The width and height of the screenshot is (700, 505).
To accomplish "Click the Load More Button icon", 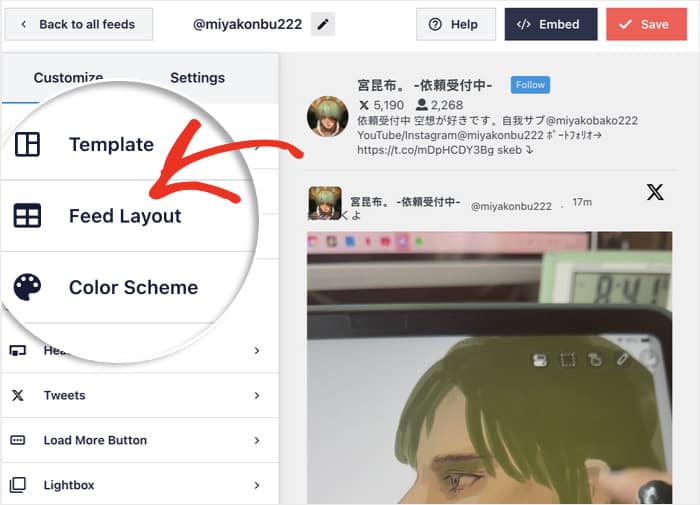I will 18,441.
